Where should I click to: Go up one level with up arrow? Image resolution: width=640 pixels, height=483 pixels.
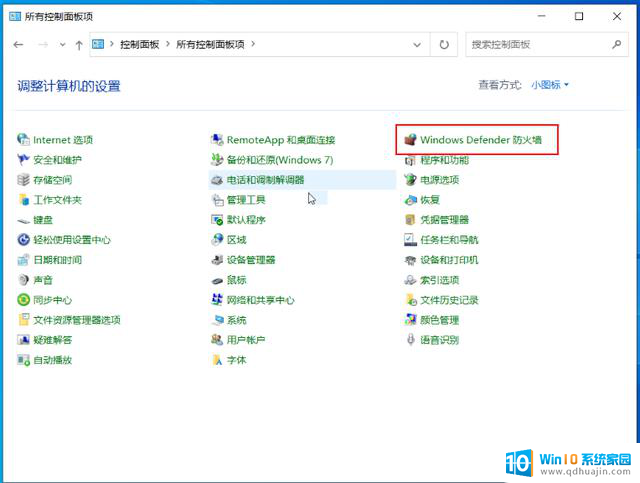[79, 45]
